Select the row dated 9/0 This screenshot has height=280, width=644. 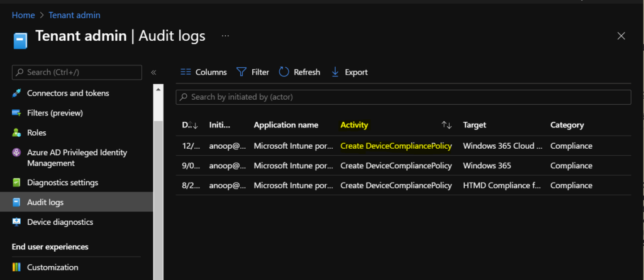(403, 166)
